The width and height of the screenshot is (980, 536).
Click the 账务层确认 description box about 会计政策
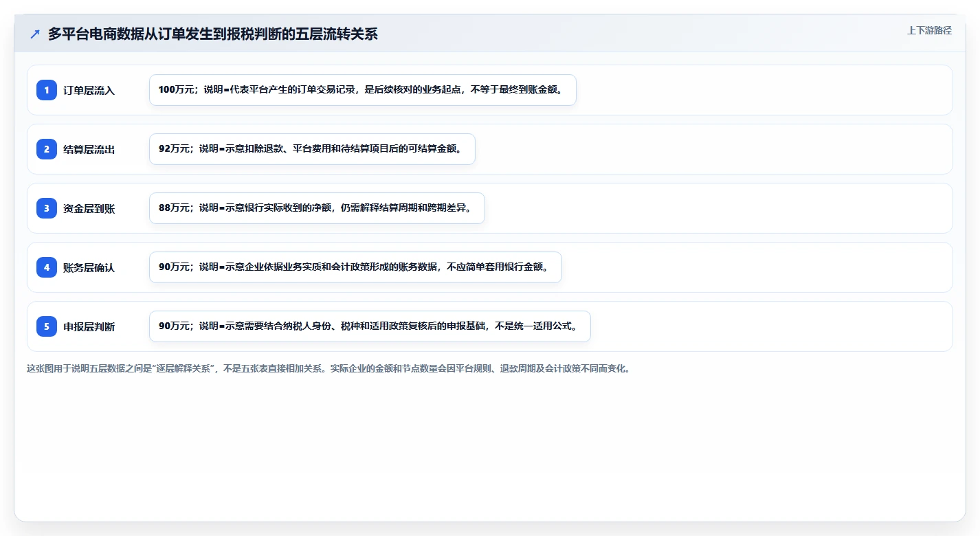pos(355,267)
